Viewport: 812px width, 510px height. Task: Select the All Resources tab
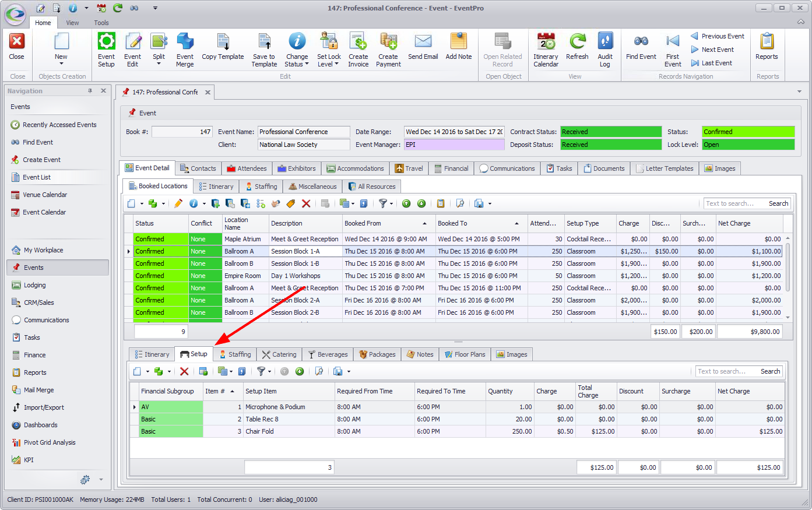click(371, 187)
